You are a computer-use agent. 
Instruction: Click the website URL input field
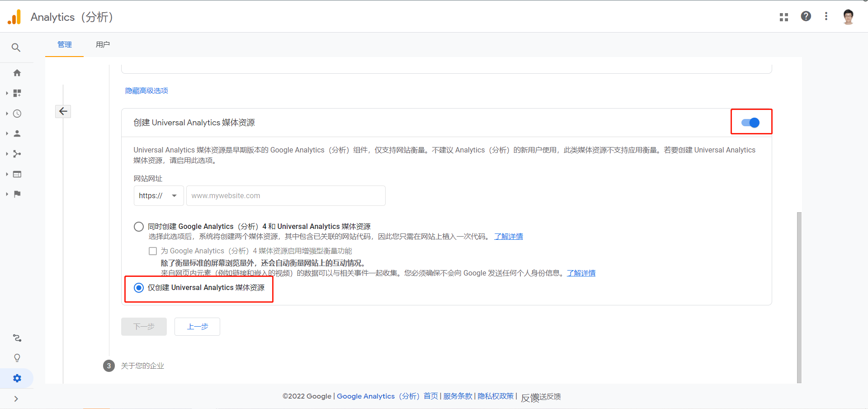pos(286,196)
